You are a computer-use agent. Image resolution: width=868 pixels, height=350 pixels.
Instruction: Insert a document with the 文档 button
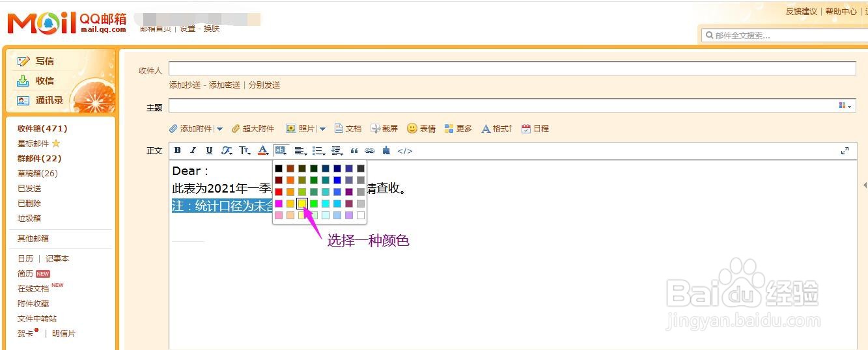tap(348, 129)
